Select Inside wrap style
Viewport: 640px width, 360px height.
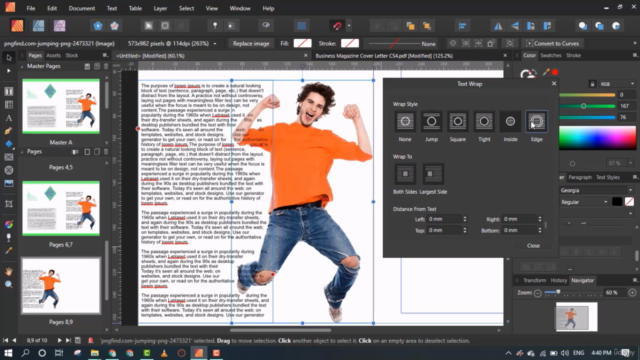click(510, 121)
